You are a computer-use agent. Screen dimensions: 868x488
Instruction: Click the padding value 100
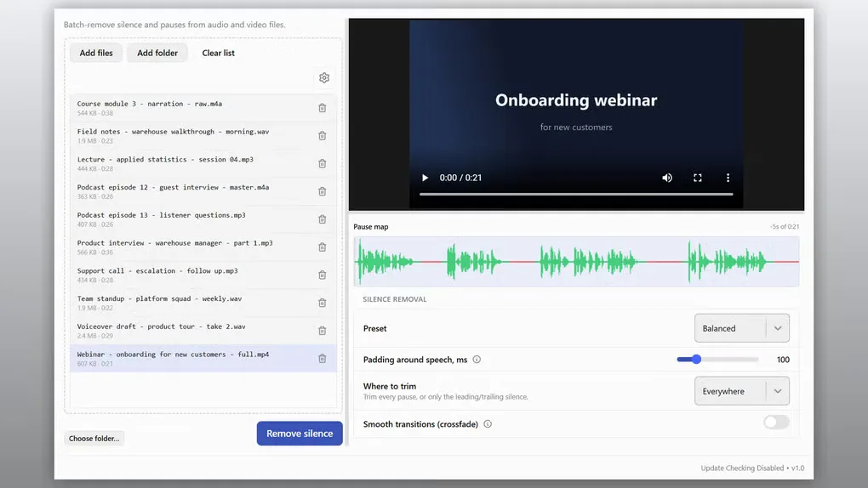coord(783,360)
